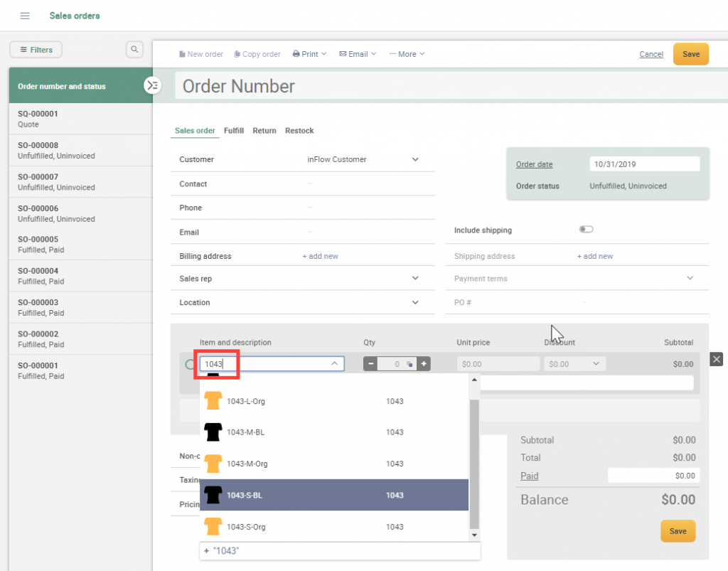This screenshot has height=571, width=728.
Task: Click the Paid link
Action: [529, 476]
